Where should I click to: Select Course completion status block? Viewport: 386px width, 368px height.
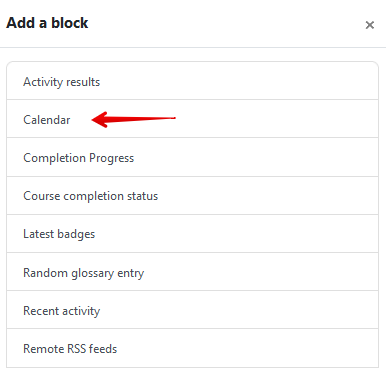[193, 196]
